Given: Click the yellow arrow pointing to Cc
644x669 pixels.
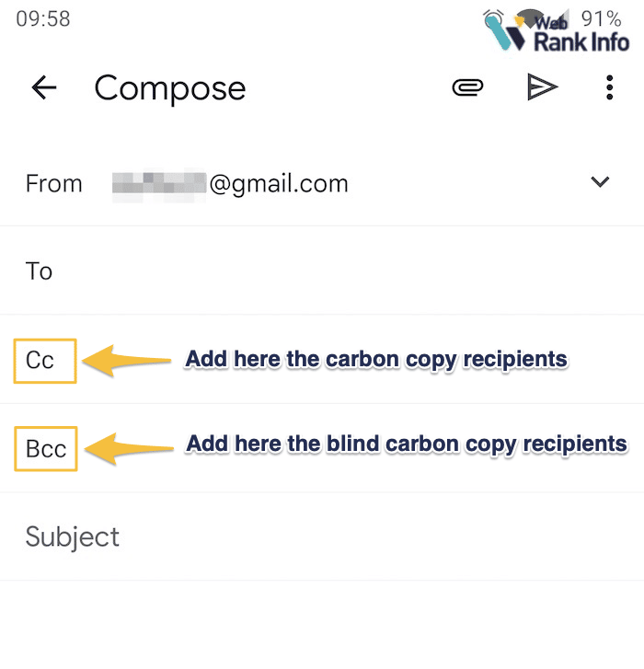Looking at the screenshot, I should pyautogui.click(x=129, y=360).
